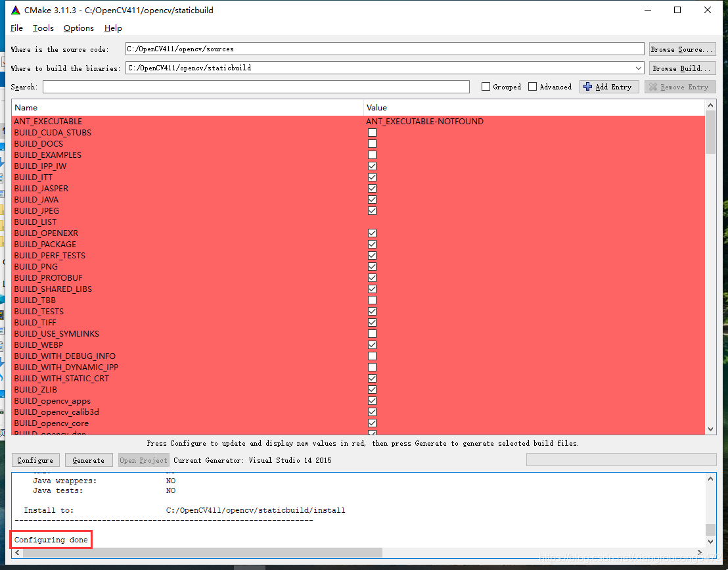
Task: Click the source code path field
Action: tap(384, 49)
